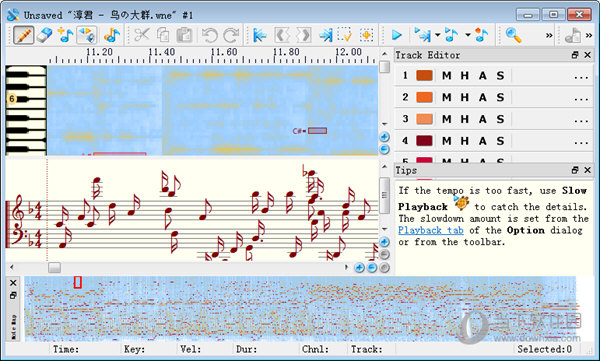Click the play-from-cursor arrow icon
Image resolution: width=600 pixels, height=361 pixels.
422,35
